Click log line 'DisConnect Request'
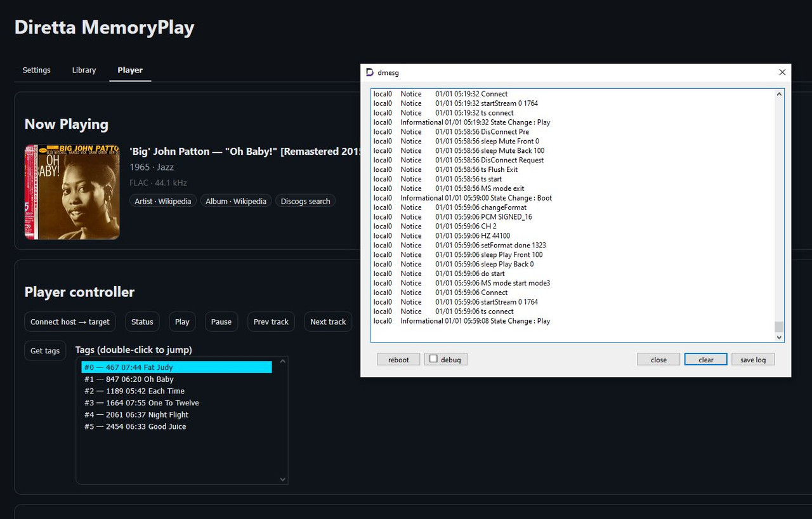Screen dimensions: 812x519 pos(459,160)
